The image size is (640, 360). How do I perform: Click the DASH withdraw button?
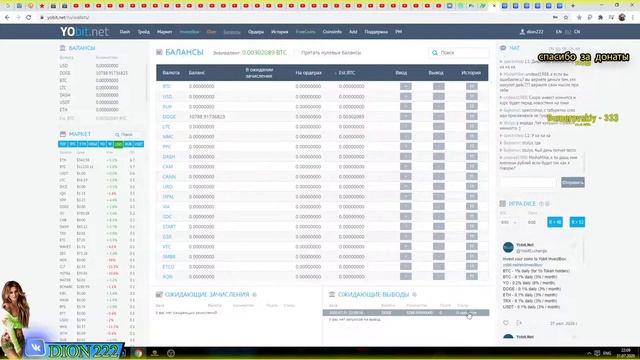point(439,156)
